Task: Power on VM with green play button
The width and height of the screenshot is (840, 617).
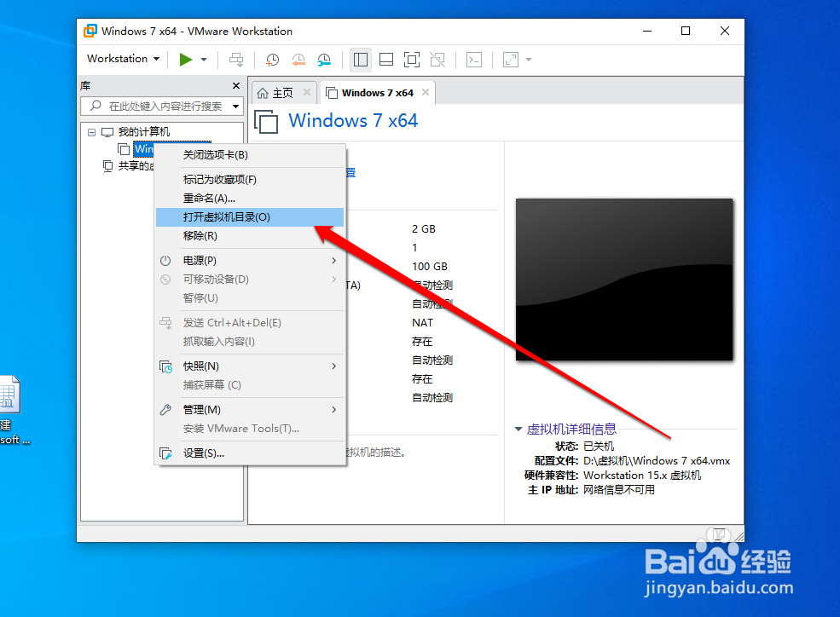Action: pyautogui.click(x=186, y=60)
